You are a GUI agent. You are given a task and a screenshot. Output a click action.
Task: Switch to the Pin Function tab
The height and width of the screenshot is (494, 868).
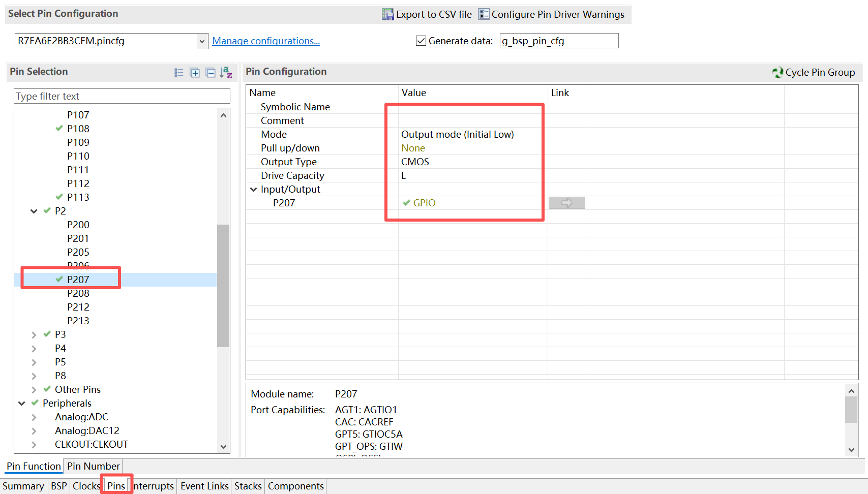point(34,466)
